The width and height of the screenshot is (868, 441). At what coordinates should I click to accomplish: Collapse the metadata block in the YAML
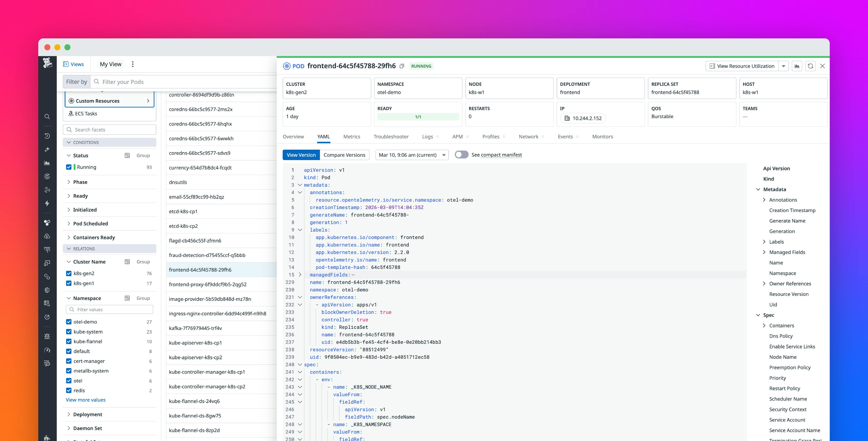tap(300, 185)
